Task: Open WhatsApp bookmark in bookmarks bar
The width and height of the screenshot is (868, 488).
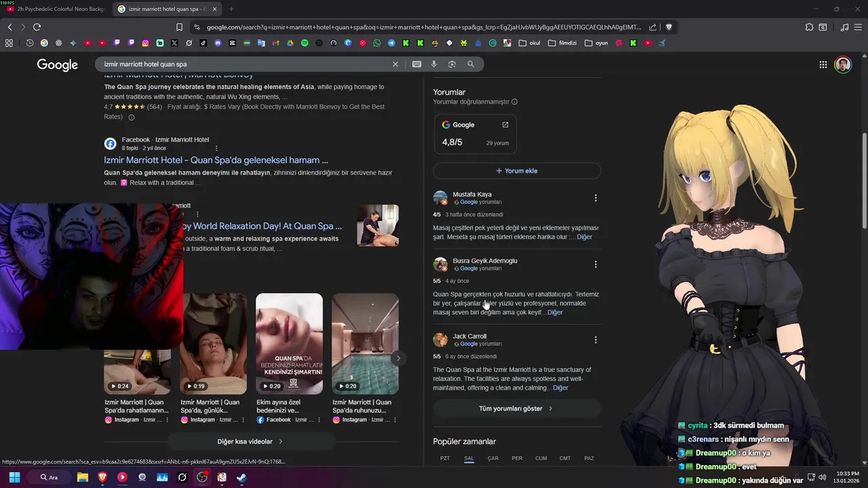Action: pos(377,43)
